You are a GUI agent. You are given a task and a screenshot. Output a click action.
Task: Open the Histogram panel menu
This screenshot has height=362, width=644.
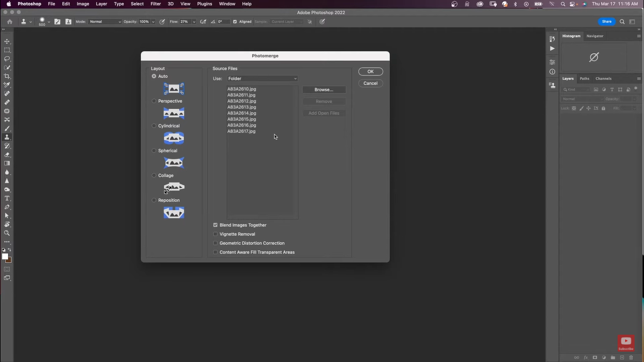tap(639, 36)
